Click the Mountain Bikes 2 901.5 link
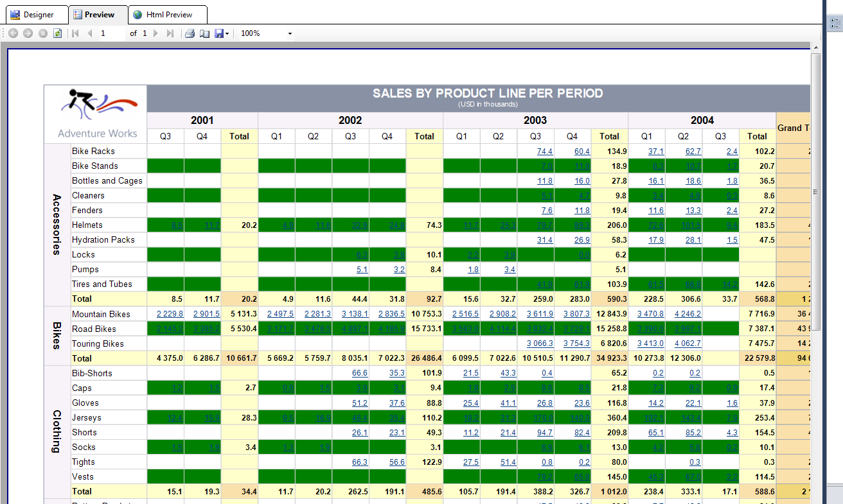 click(x=207, y=314)
